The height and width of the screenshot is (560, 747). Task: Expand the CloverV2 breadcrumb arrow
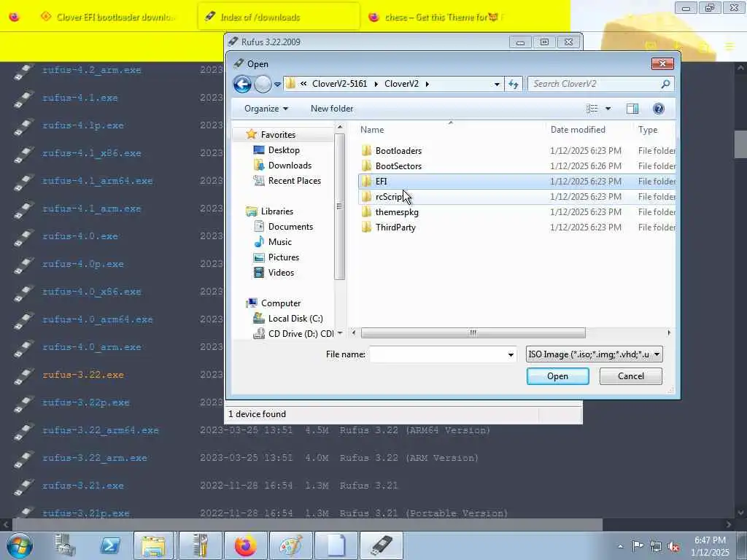pos(427,85)
